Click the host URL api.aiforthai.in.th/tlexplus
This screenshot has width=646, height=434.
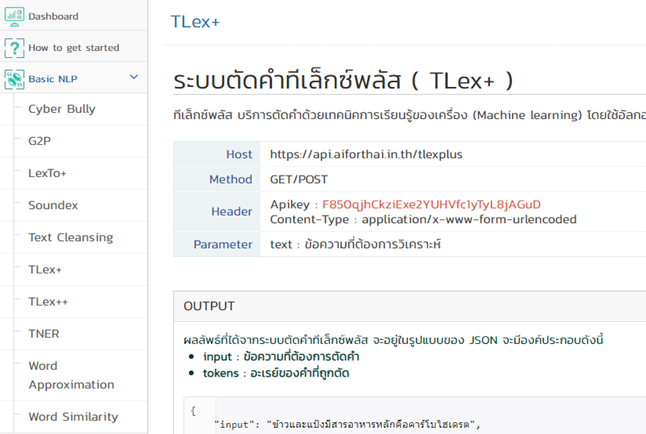coord(366,154)
